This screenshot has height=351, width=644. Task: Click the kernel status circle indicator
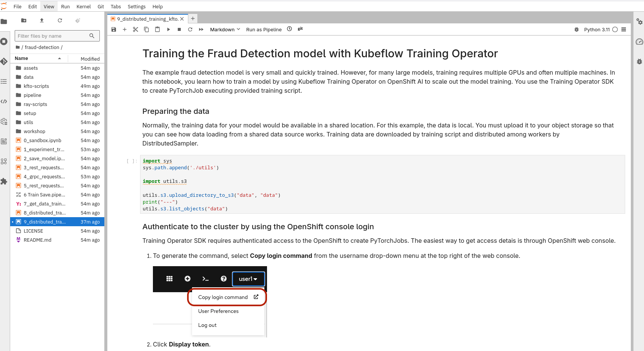point(615,29)
